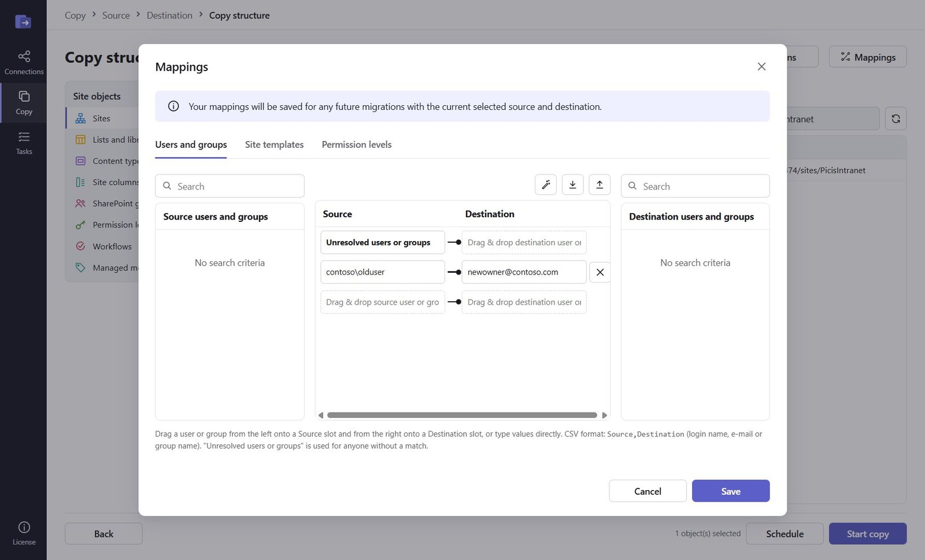Click the Save button
Viewport: 925px width, 560px height.
pos(731,491)
